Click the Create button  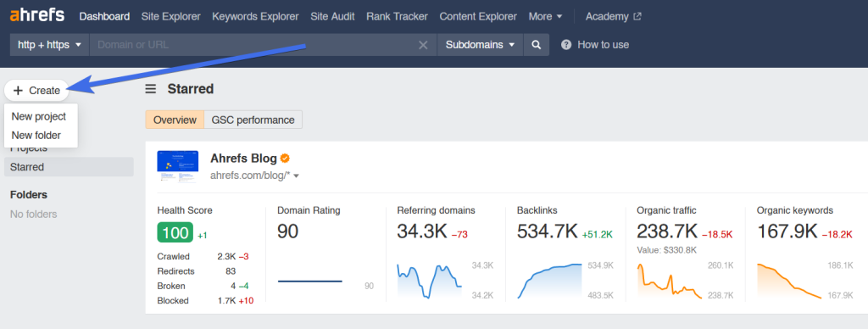tap(36, 90)
